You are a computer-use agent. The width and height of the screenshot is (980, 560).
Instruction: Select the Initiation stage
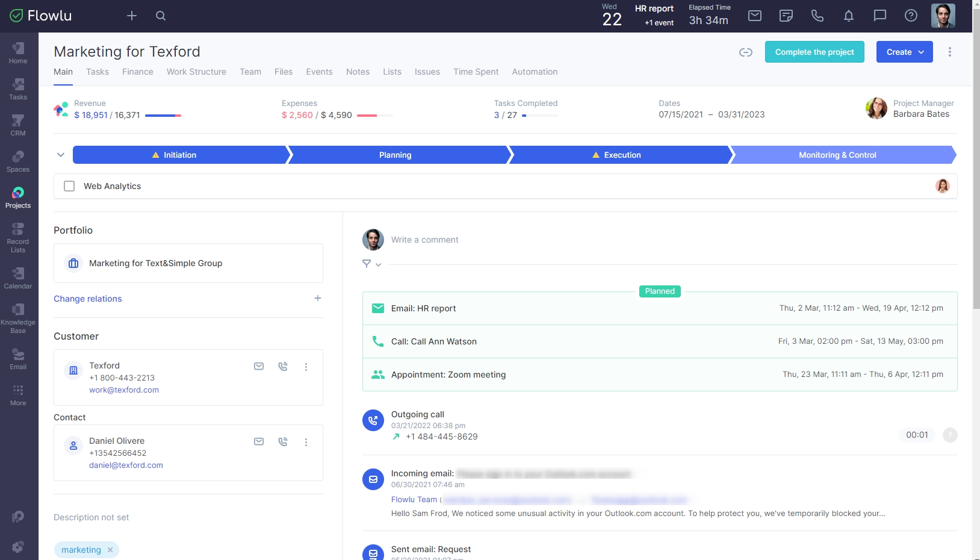click(180, 155)
